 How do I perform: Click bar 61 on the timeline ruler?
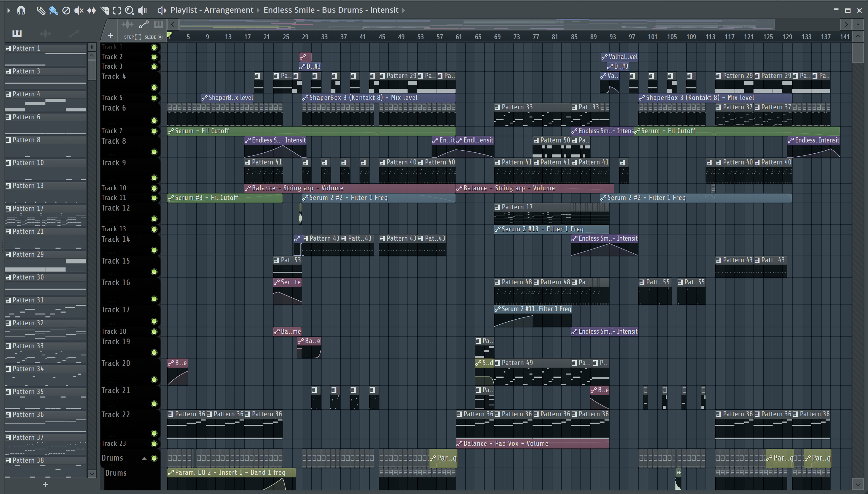pyautogui.click(x=459, y=37)
